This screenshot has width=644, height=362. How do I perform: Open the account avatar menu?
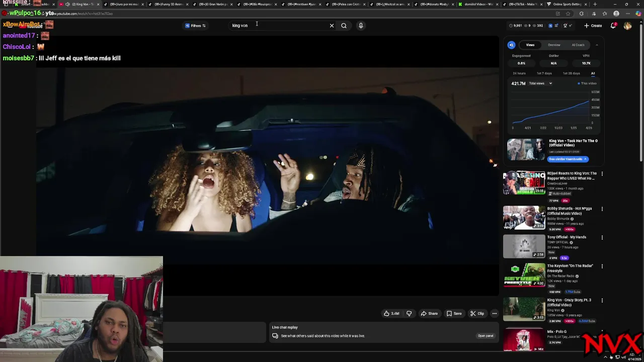coord(627,26)
